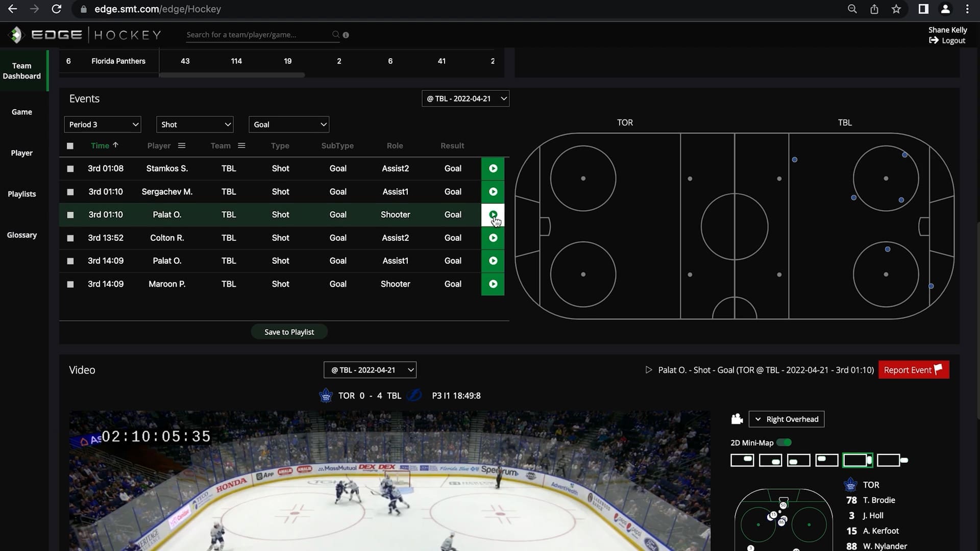Click the Logout arrow icon
This screenshot has height=551, width=980.
click(x=934, y=40)
